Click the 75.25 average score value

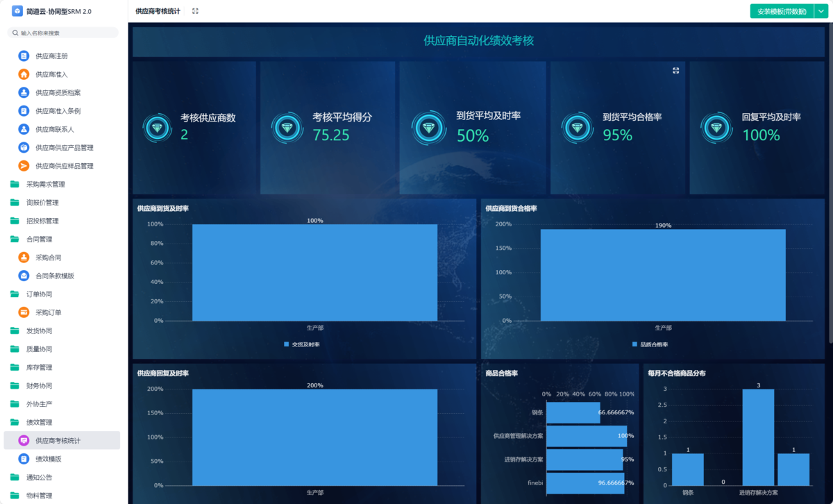pos(331,135)
